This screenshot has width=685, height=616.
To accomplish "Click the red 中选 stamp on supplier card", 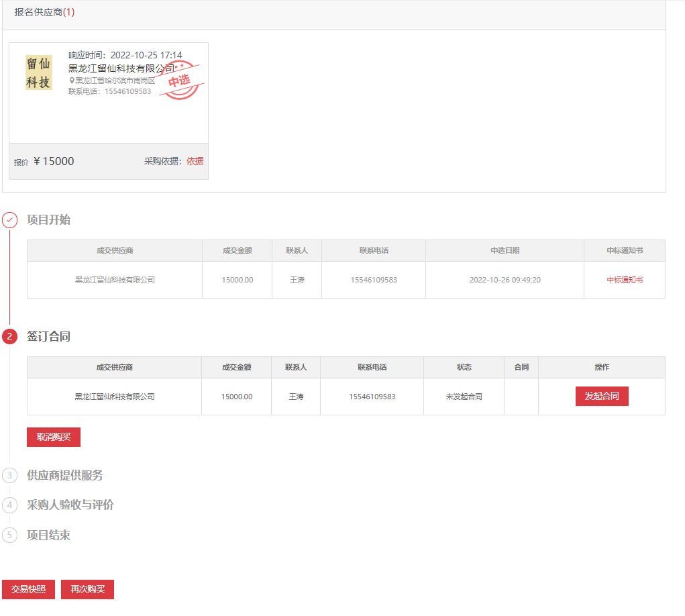I will [181, 81].
